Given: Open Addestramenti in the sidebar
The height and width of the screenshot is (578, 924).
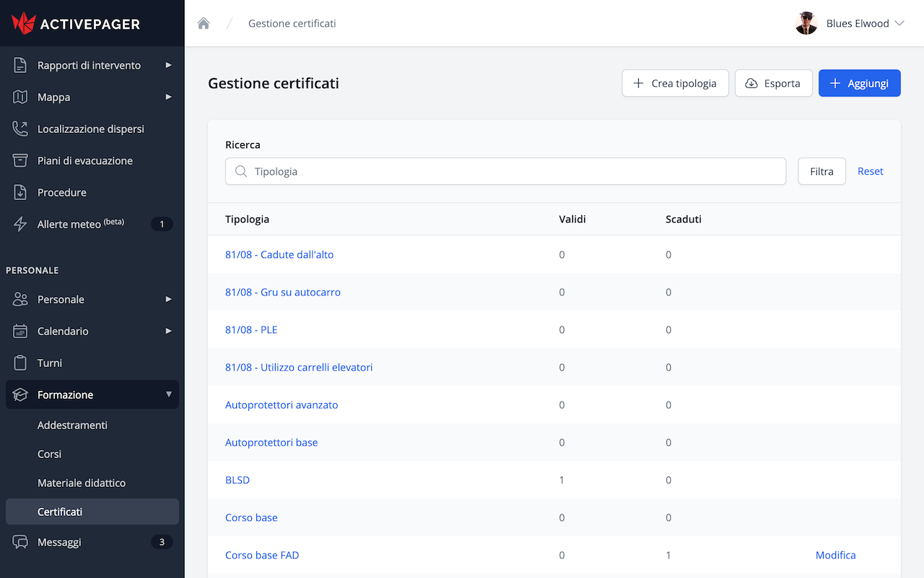Looking at the screenshot, I should tap(72, 425).
